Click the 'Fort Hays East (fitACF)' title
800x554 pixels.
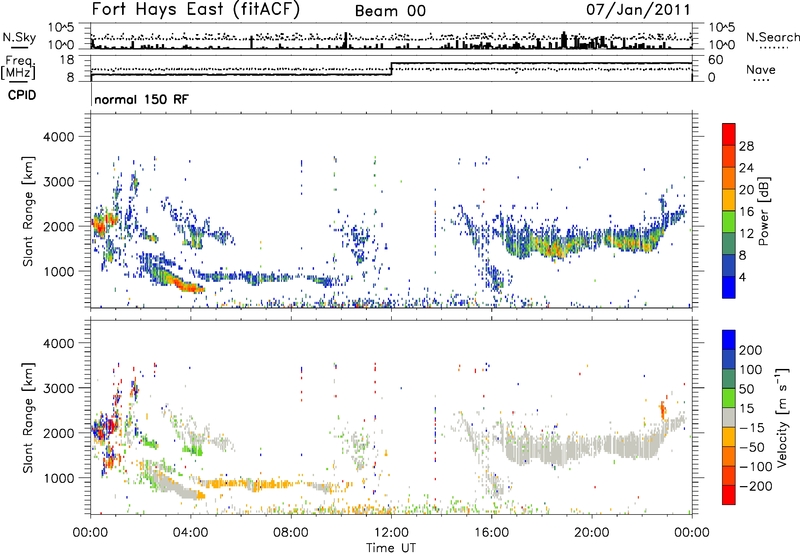[x=196, y=10]
